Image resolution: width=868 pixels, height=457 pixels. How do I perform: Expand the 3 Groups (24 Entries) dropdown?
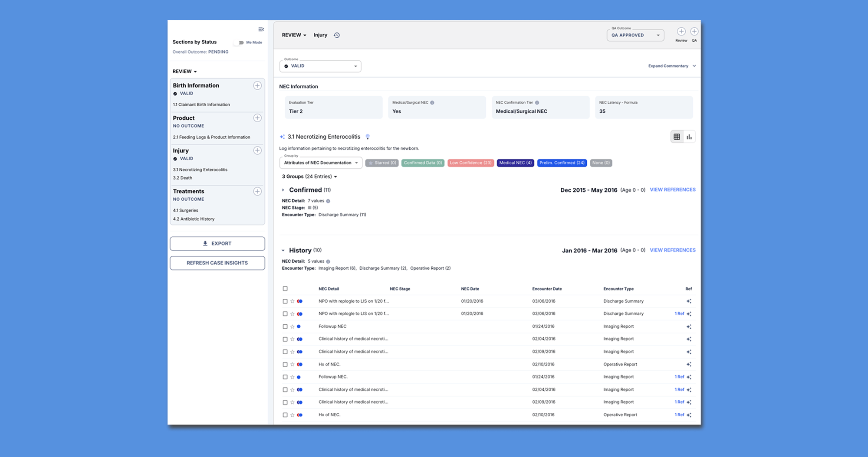pyautogui.click(x=309, y=176)
